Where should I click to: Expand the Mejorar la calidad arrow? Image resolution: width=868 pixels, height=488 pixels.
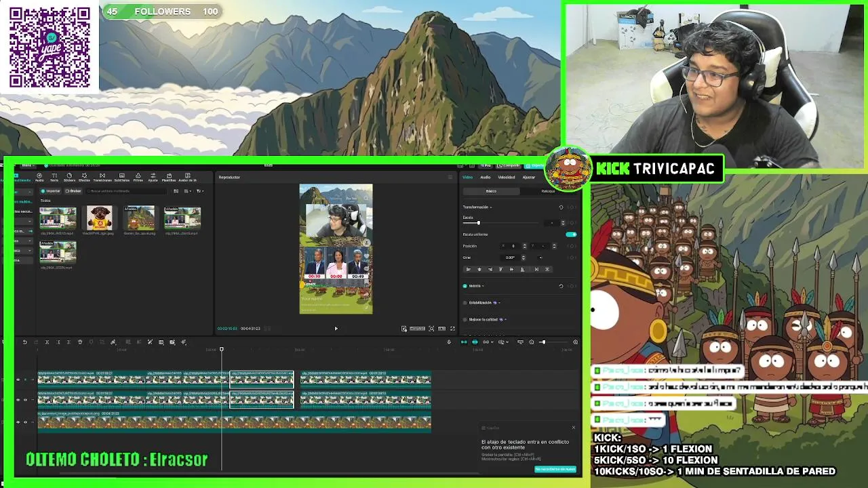[x=505, y=319]
